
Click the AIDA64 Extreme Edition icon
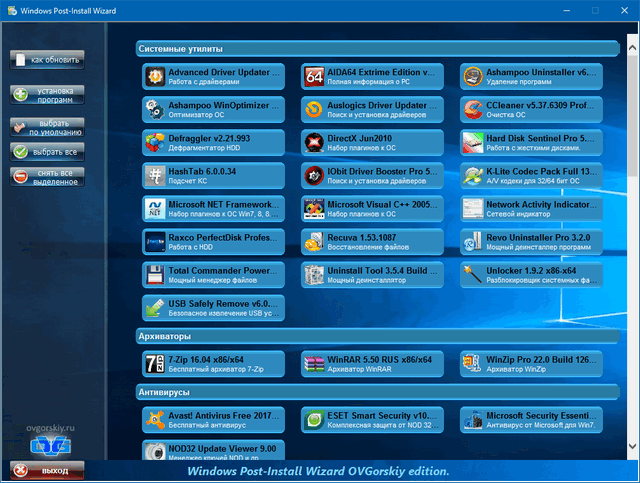click(x=313, y=77)
